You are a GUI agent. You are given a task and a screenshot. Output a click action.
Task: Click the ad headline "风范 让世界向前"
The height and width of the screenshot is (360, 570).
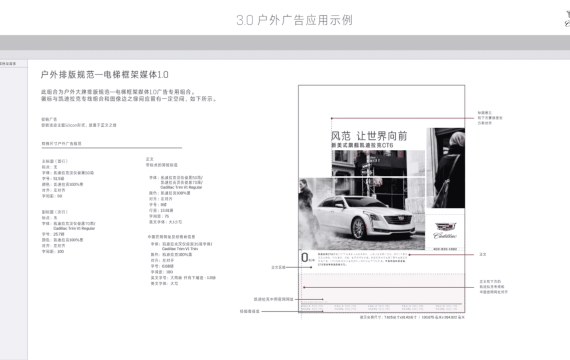369,136
